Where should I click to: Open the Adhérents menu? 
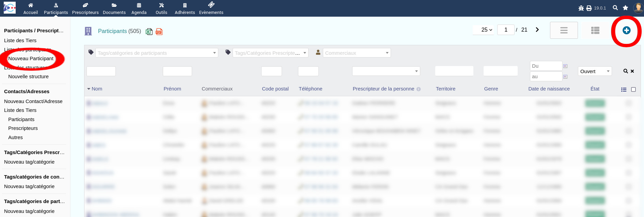tap(185, 9)
